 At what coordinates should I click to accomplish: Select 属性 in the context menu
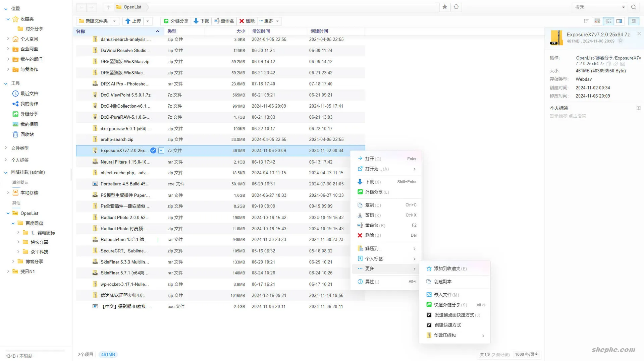tap(369, 282)
